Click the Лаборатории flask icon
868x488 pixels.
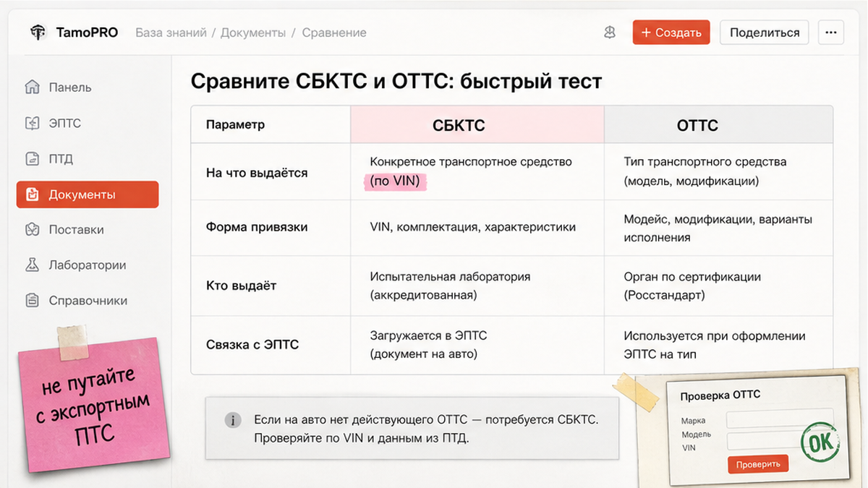click(x=32, y=265)
